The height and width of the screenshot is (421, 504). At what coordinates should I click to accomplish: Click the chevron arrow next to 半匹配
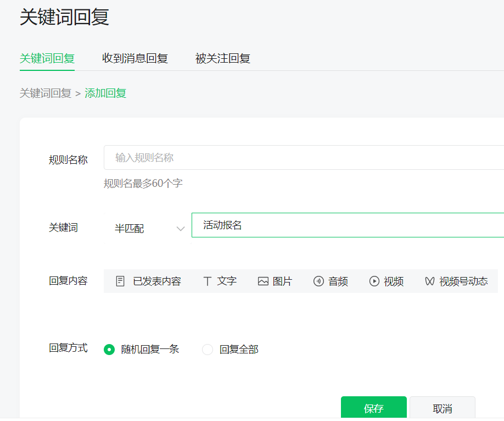pos(181,229)
